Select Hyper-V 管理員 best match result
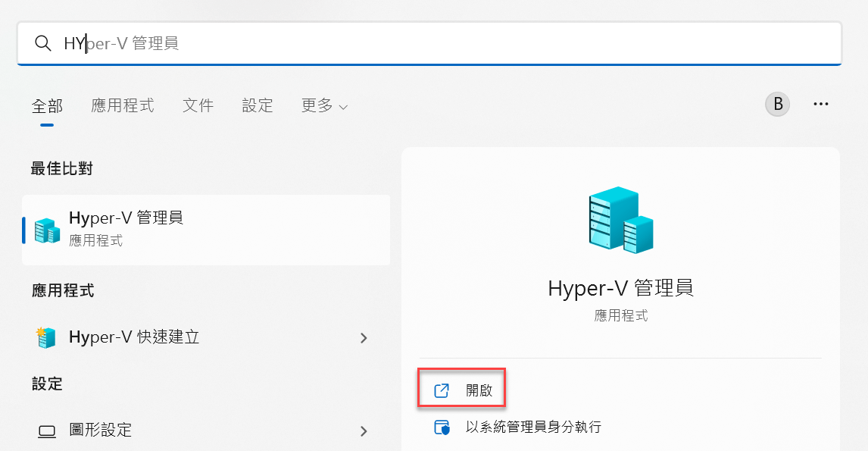This screenshot has width=868, height=451. (x=206, y=230)
